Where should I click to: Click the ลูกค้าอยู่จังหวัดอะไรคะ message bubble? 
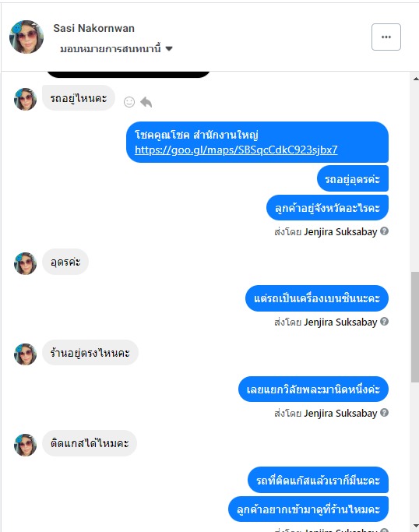[327, 208]
